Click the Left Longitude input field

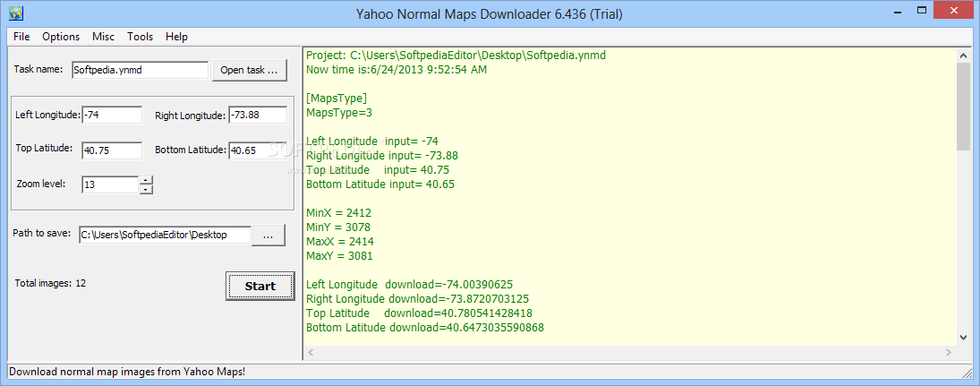pyautogui.click(x=112, y=116)
